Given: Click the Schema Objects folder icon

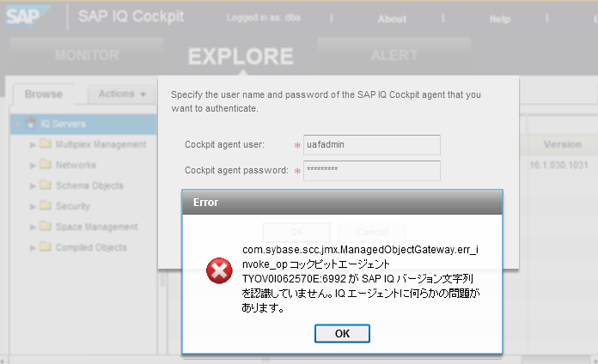Looking at the screenshot, I should [46, 185].
